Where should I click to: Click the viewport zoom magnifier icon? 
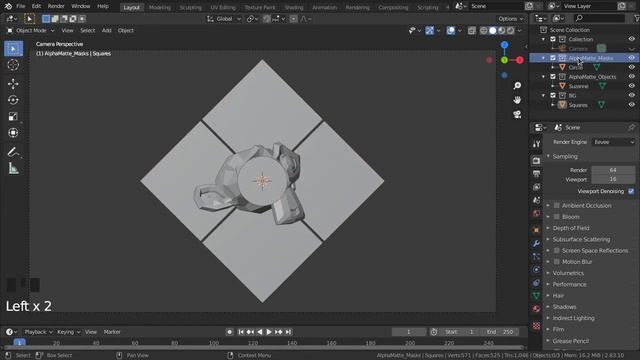click(x=517, y=85)
